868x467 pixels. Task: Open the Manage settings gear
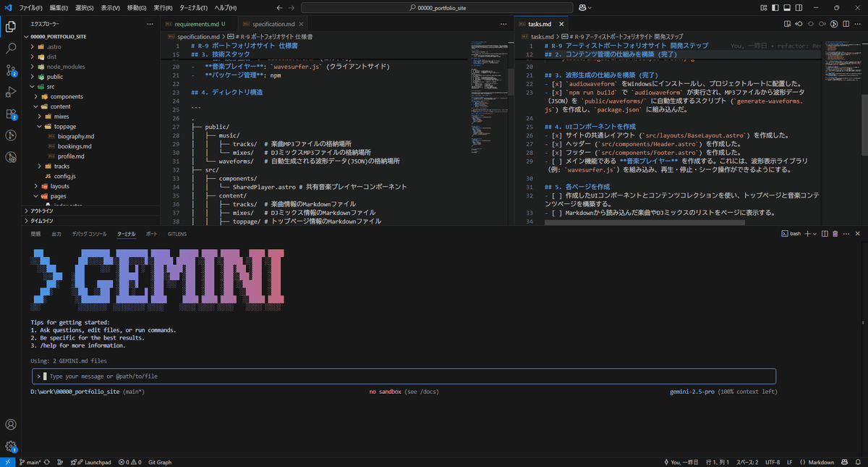pos(10,446)
